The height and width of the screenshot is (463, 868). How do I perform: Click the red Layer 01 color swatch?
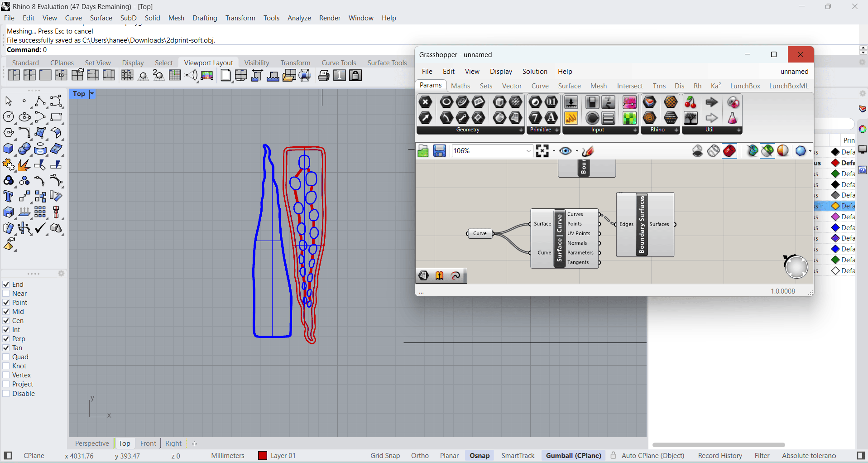(x=262, y=456)
